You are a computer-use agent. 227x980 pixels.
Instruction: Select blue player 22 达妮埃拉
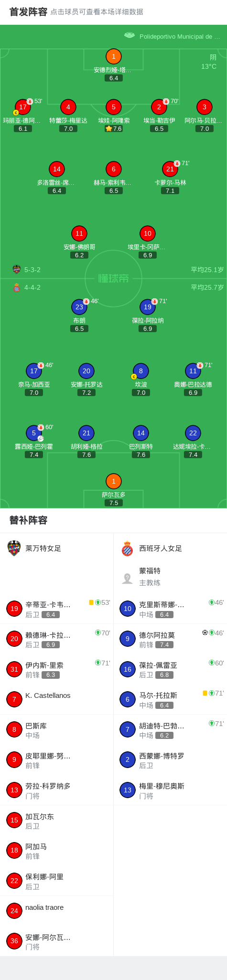[x=193, y=433]
